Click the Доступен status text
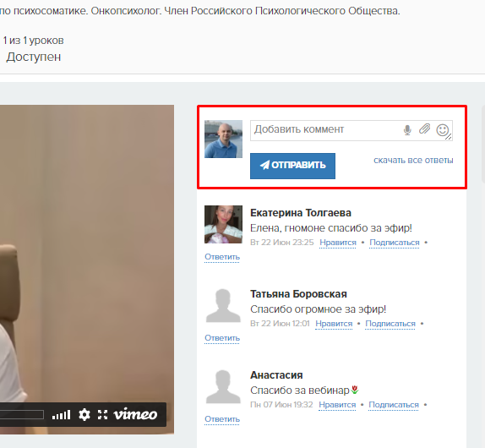The image size is (485, 448). click(x=34, y=57)
